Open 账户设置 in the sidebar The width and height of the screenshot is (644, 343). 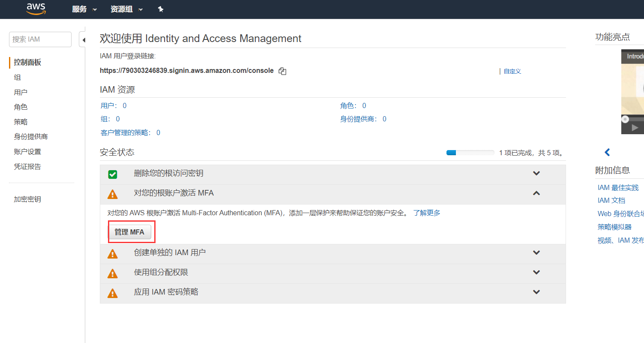(x=27, y=152)
